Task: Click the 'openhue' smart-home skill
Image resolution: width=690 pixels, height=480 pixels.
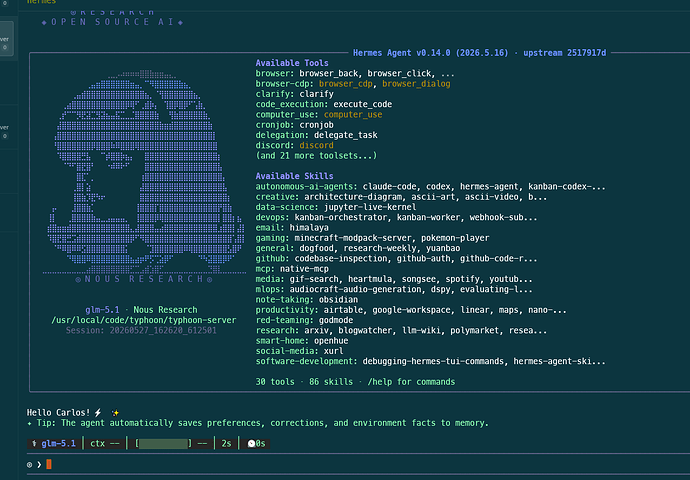Action: click(331, 341)
